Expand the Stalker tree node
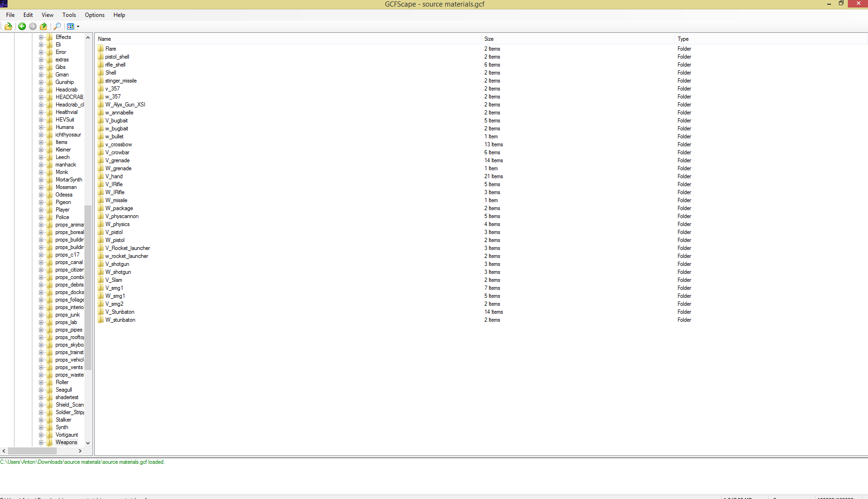The width and height of the screenshot is (868, 499). tap(41, 420)
